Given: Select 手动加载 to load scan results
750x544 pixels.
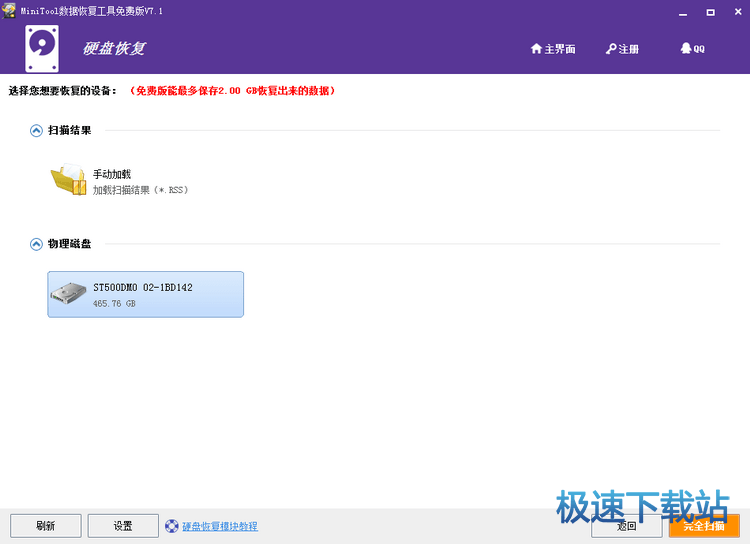Looking at the screenshot, I should (111, 174).
